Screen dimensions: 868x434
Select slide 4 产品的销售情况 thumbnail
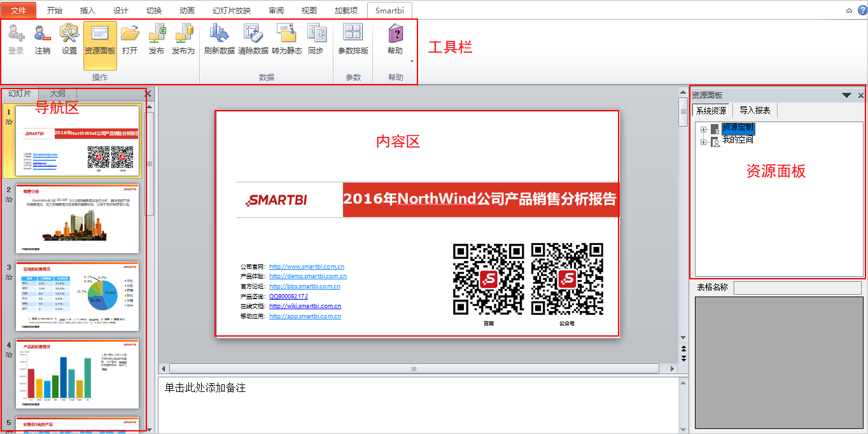[77, 374]
